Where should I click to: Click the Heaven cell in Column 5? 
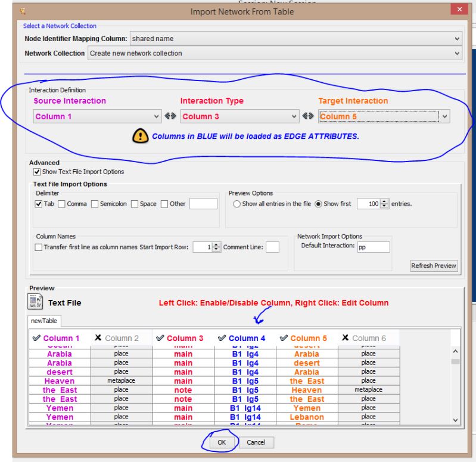[x=307, y=390]
